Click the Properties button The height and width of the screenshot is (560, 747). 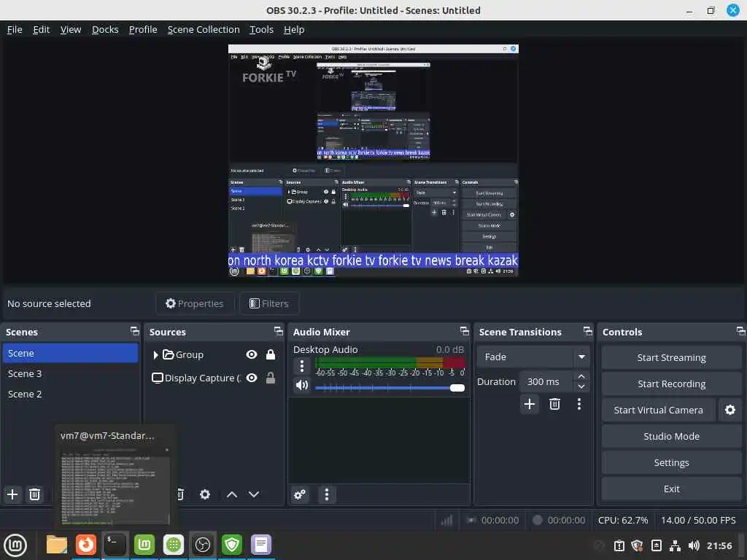pos(194,303)
